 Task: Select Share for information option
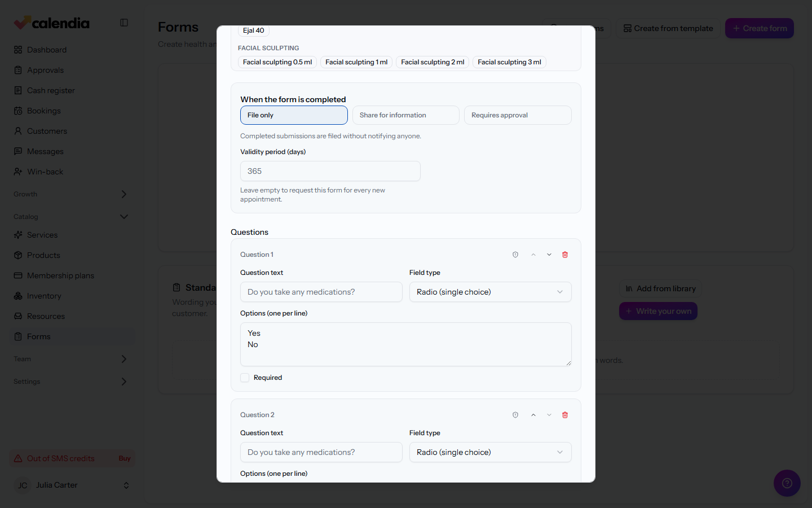406,115
